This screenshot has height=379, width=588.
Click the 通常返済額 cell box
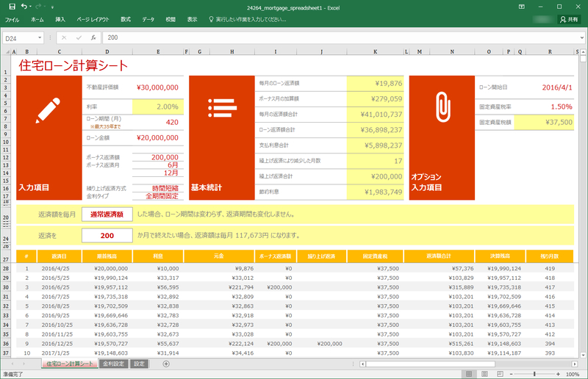tap(107, 214)
